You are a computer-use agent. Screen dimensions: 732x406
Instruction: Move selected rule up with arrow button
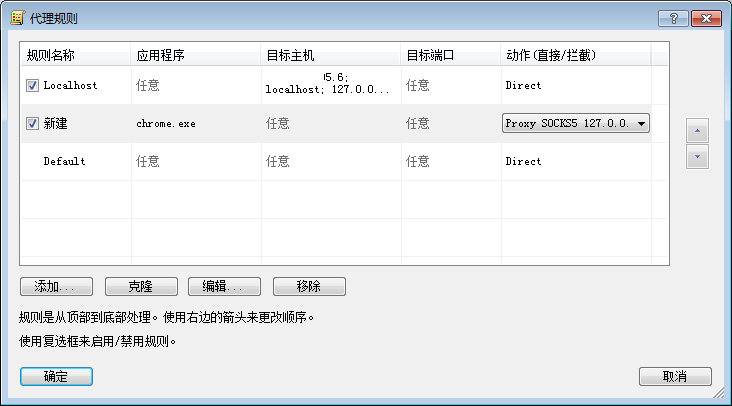tap(697, 131)
